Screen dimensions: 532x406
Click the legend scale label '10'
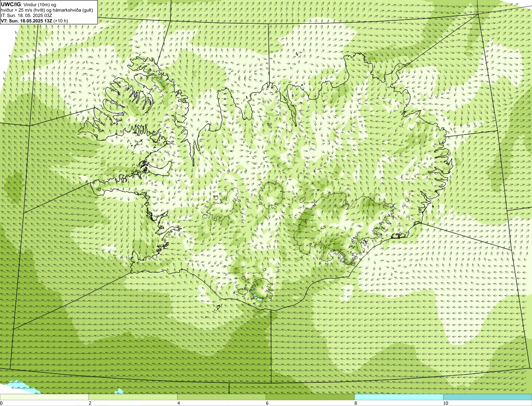(x=446, y=403)
